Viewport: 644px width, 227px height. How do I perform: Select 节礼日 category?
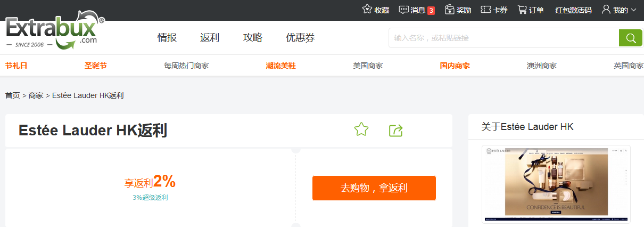pos(16,66)
